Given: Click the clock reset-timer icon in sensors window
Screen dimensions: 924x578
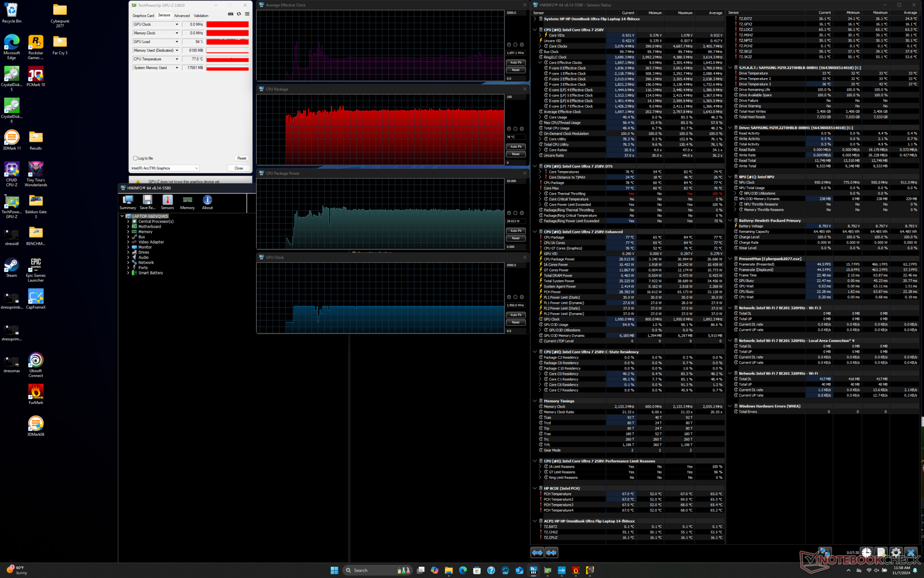Looking at the screenshot, I should pos(866,552).
